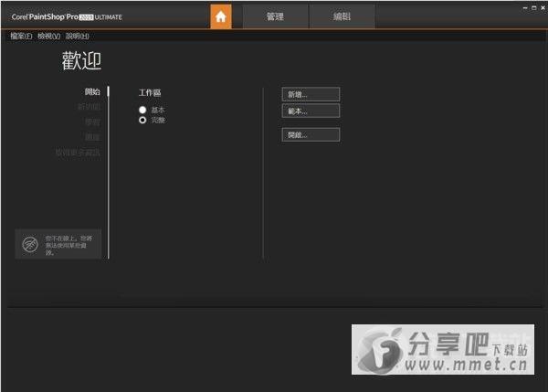
Task: Open the Home tab with house icon
Action: (221, 16)
